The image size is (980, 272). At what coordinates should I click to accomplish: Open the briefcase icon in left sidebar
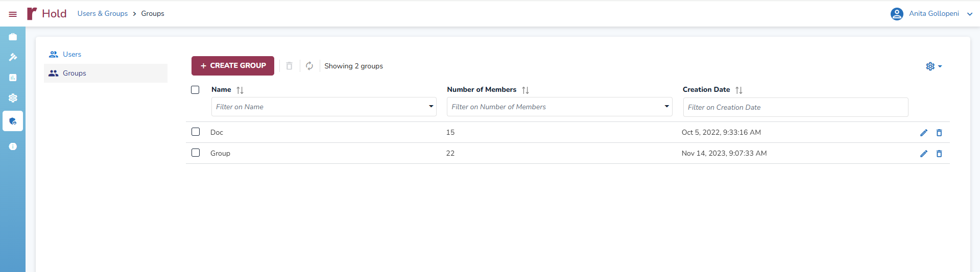[x=13, y=37]
